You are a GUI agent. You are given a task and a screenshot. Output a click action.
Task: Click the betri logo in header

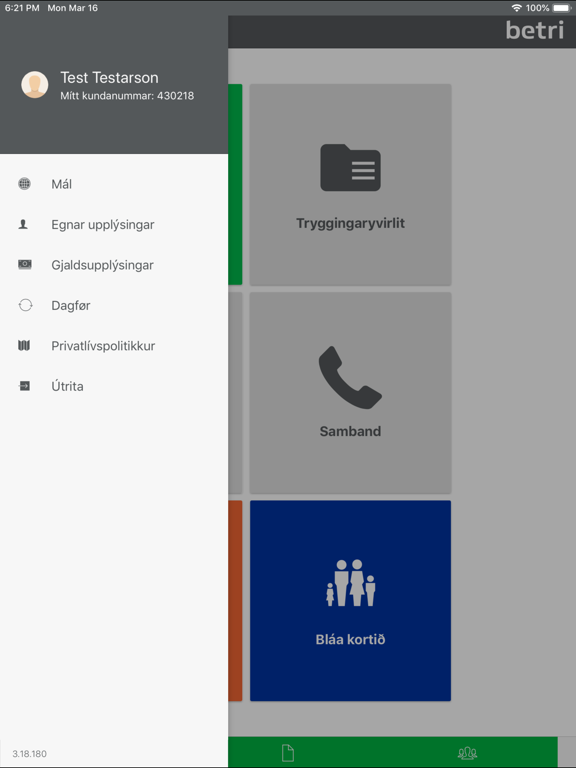click(535, 30)
